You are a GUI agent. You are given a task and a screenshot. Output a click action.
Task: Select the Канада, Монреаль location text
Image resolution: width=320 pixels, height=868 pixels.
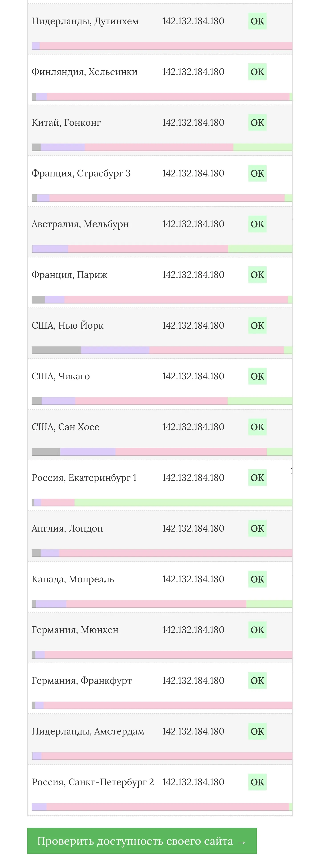tap(73, 579)
